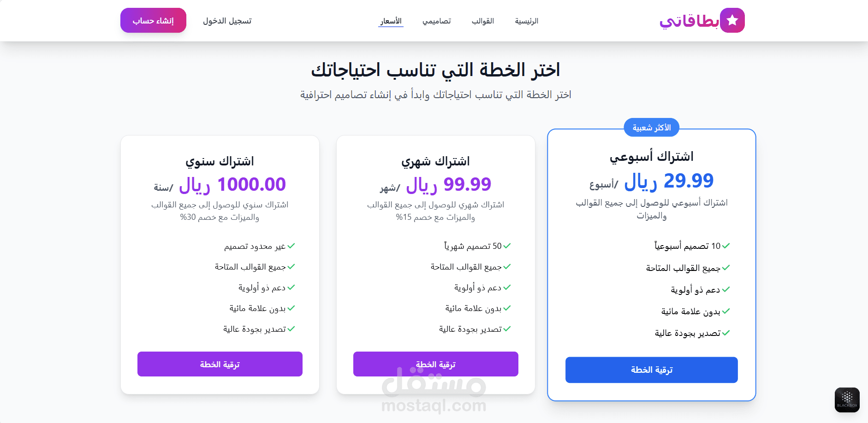
Task: Click the "إنشاء حساب" button
Action: tap(153, 21)
